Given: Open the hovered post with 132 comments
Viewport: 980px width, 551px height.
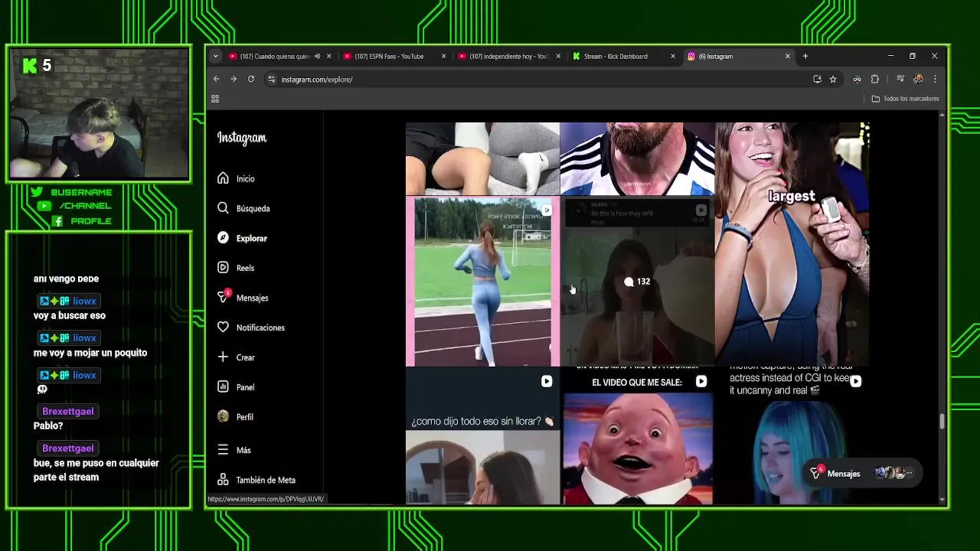Looking at the screenshot, I should click(637, 282).
